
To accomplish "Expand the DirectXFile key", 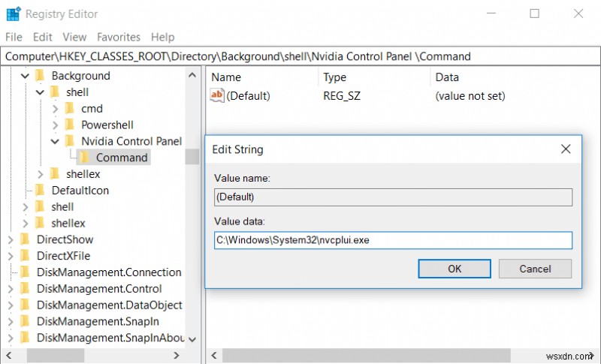I will tap(11, 256).
